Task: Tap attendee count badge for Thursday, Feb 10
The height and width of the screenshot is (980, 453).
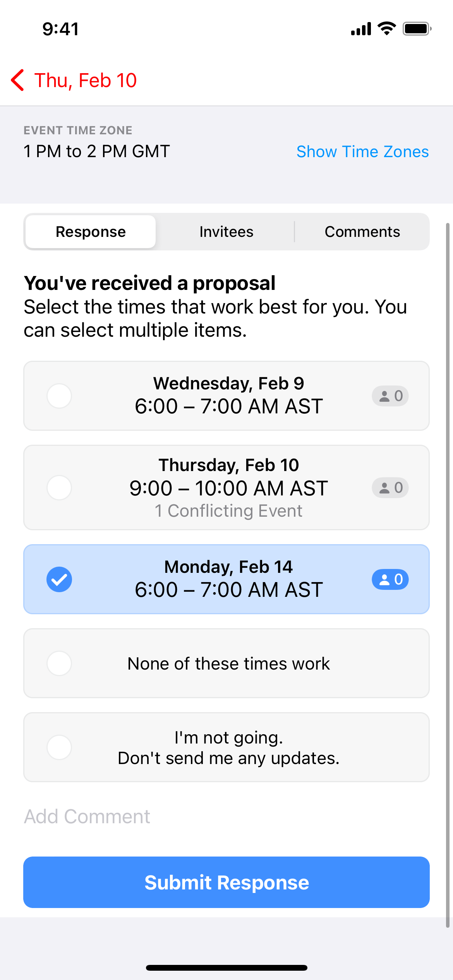Action: coord(390,488)
